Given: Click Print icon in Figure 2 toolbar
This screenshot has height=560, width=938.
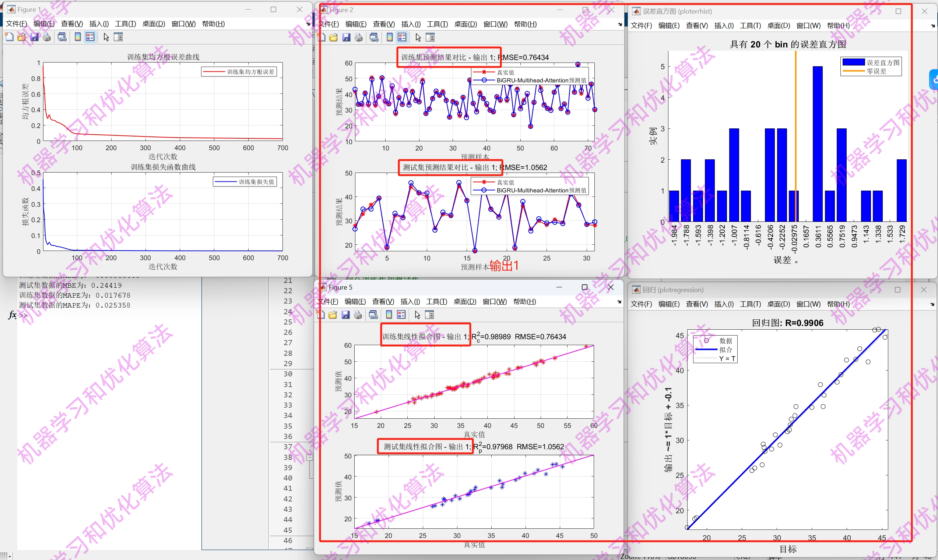Looking at the screenshot, I should 359,38.
